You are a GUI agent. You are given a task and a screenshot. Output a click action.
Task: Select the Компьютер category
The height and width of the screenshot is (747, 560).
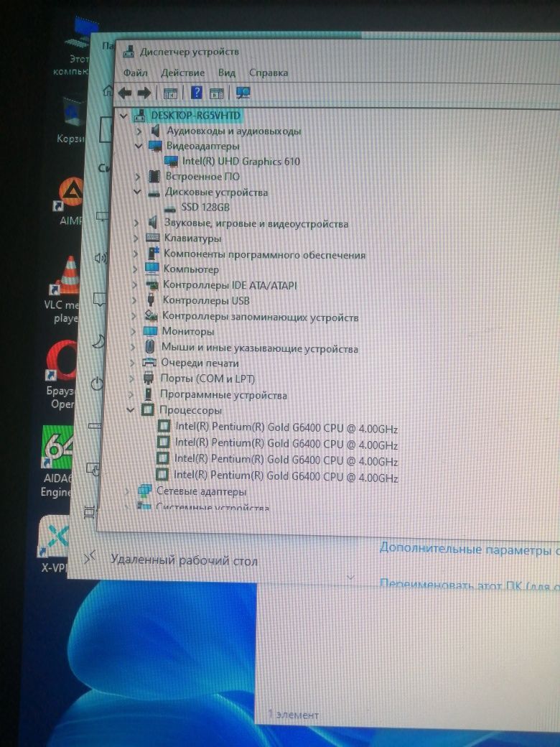click(x=191, y=269)
